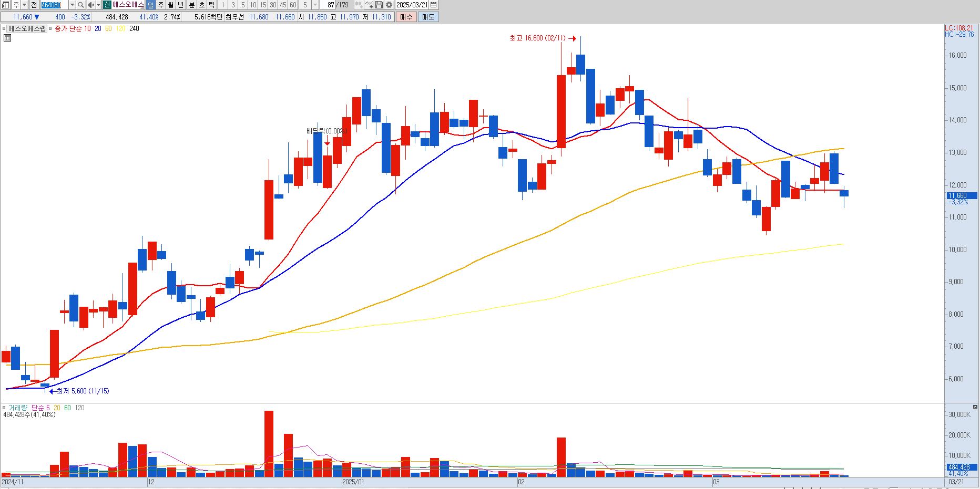This screenshot has height=489, width=980.
Task: Click the 매도 sell button
Action: point(428,17)
